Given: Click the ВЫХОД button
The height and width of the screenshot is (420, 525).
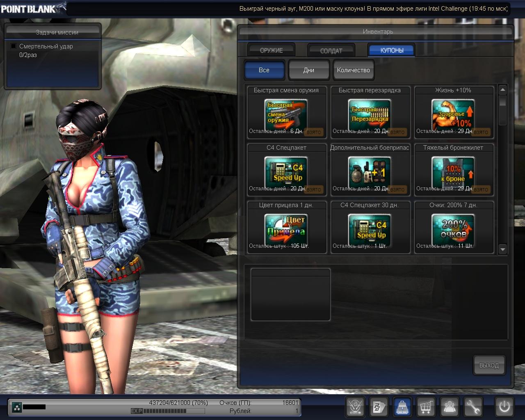Looking at the screenshot, I should tap(489, 365).
